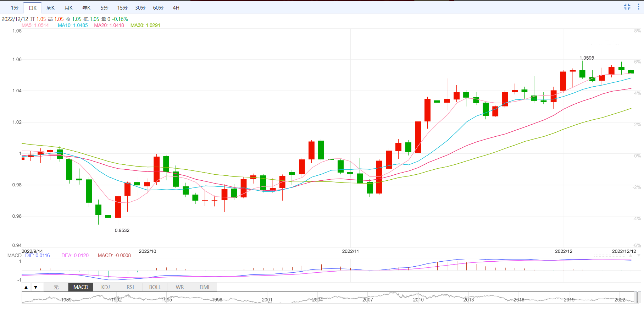Image resolution: width=644 pixels, height=316 pixels.
Task: Select the KDJ indicator
Action: coord(105,287)
